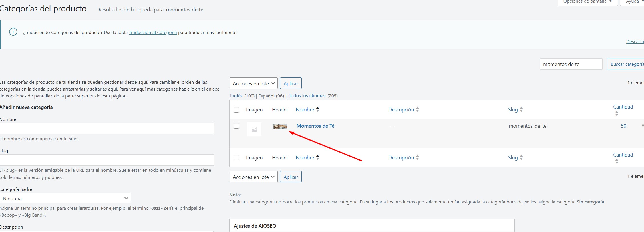This screenshot has width=644, height=232.
Task: Sort by Nombre using the top header arrow
Action: (318, 109)
